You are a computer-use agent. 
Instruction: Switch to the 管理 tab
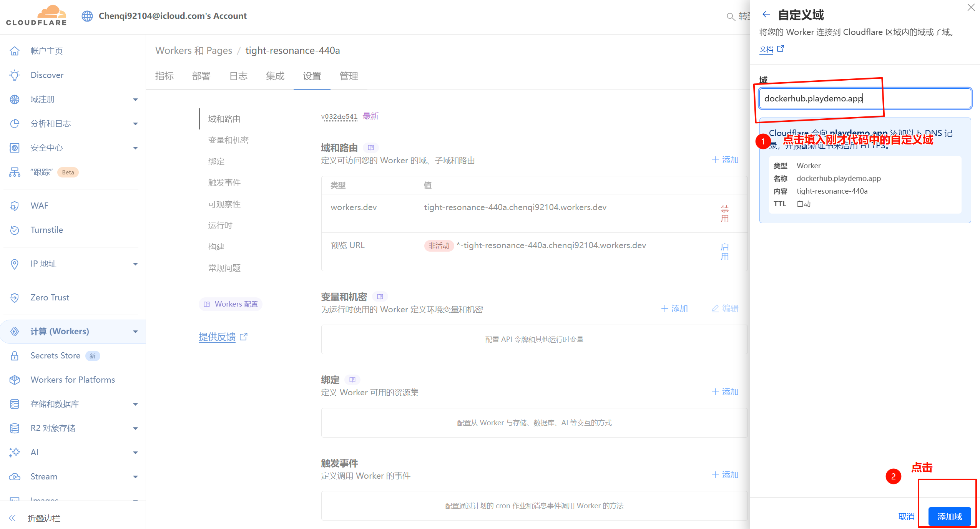coord(349,76)
